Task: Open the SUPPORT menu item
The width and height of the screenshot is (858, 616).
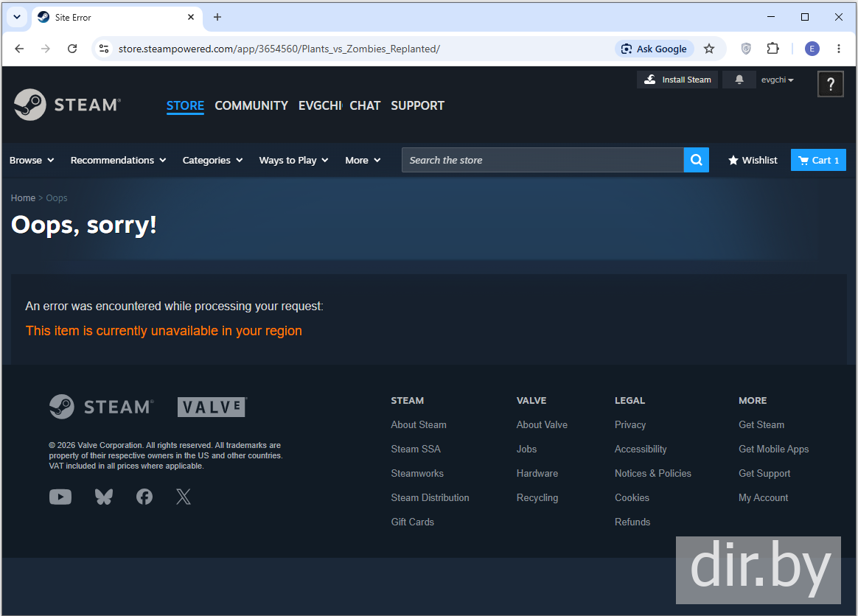Action: coord(417,105)
